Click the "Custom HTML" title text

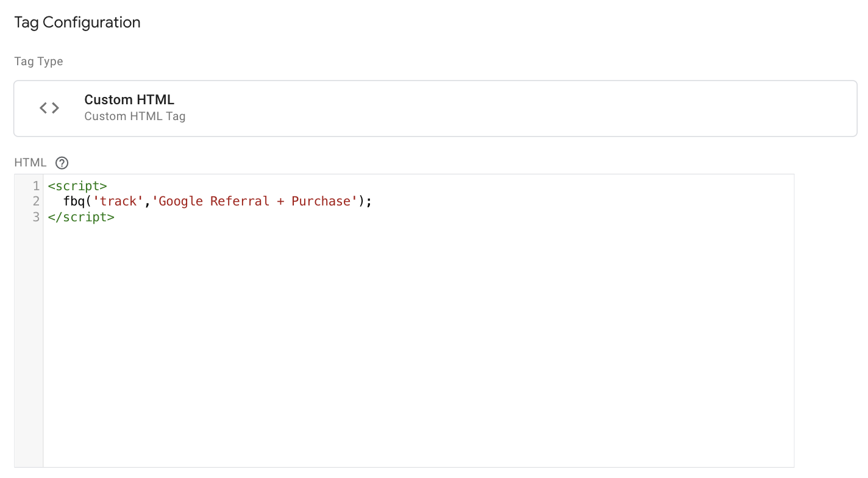pos(129,99)
